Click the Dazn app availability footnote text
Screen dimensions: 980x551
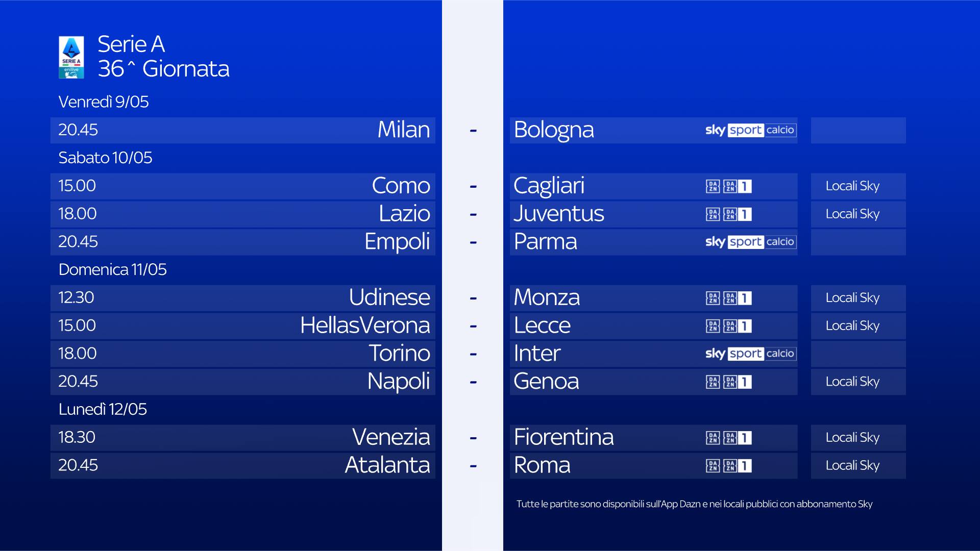[x=694, y=504]
